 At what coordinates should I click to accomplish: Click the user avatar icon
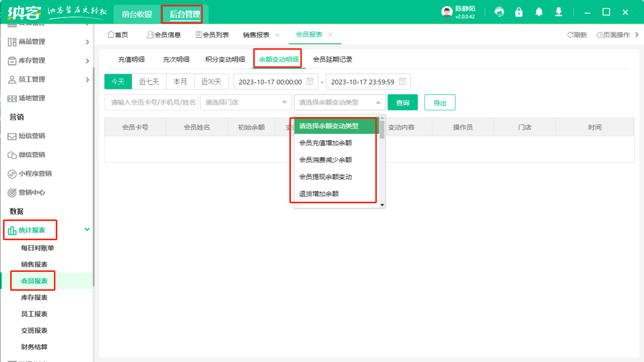(447, 12)
